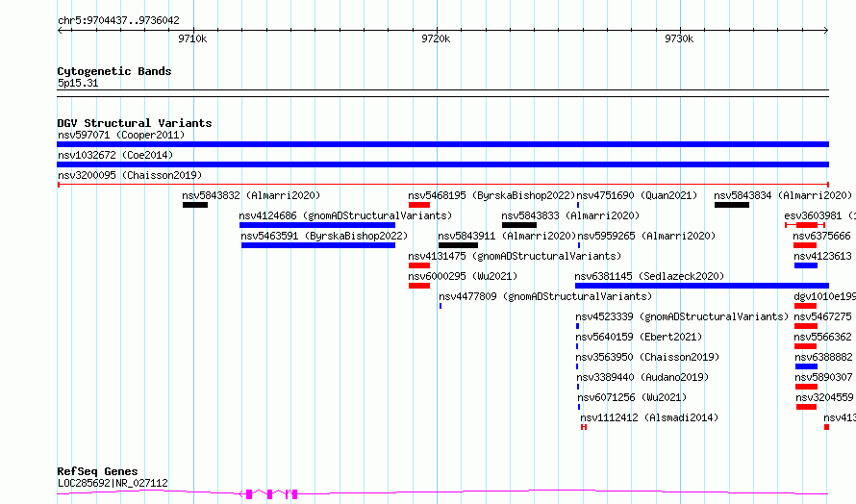Open nsv4751690 (Quan2021) label
Image resolution: width=856 pixels, height=504 pixels.
pos(637,195)
